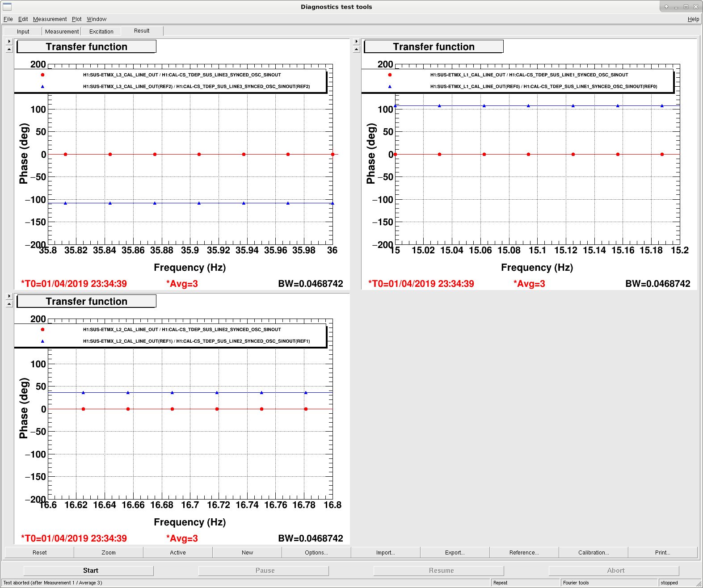This screenshot has height=588, width=703.
Task: Click the non-reference H1:SUS-ETMX_L3_CAL_LINE_OUT legend entry
Action: click(182, 75)
